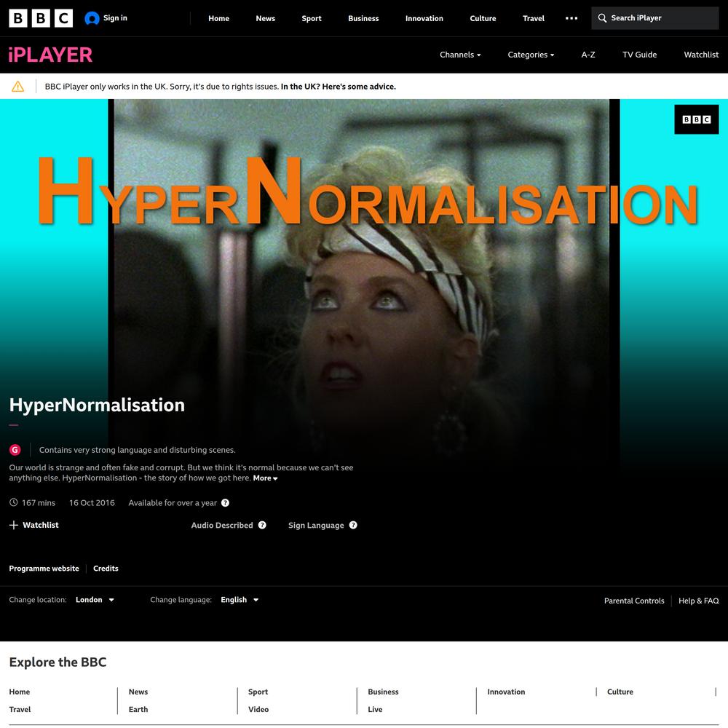This screenshot has width=728, height=728.
Task: Click 'Contains very strong language' guidance text
Action: pyautogui.click(x=138, y=450)
